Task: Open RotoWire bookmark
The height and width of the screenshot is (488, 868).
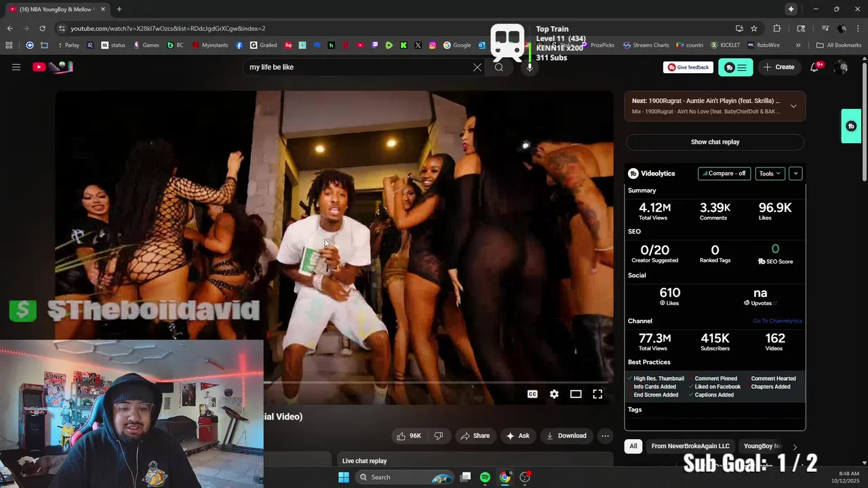Action: (x=764, y=45)
